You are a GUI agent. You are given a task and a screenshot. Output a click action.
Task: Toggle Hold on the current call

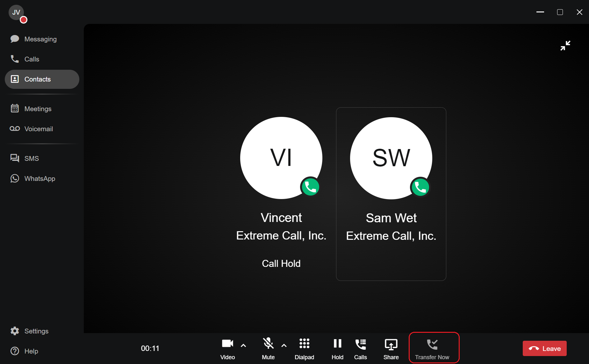(337, 348)
